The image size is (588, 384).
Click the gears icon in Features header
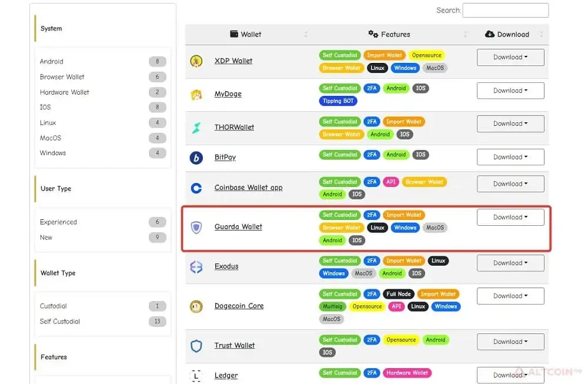(373, 34)
